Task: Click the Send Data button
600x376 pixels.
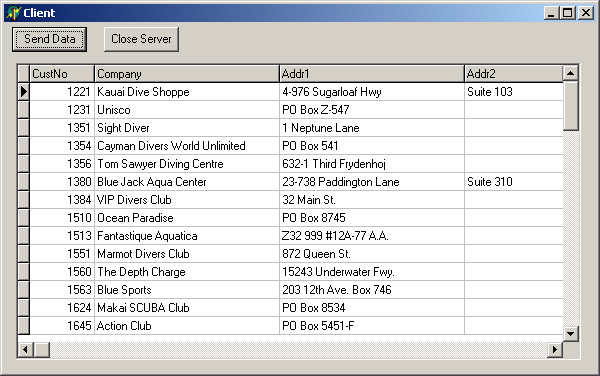Action: point(49,39)
